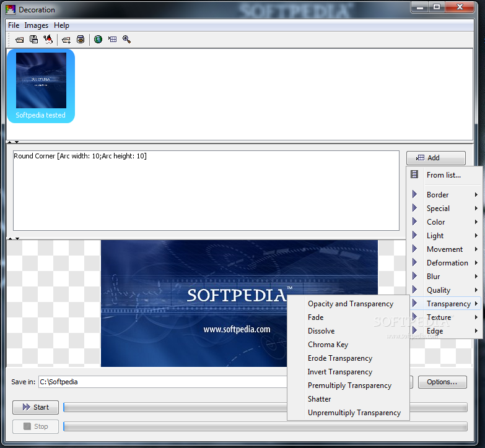Click the green globe toolbar icon
The image size is (485, 448).
coord(98,40)
